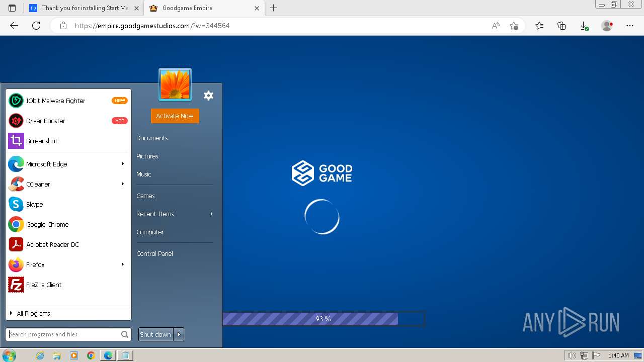Click the Windows Start orb

coord(9,355)
